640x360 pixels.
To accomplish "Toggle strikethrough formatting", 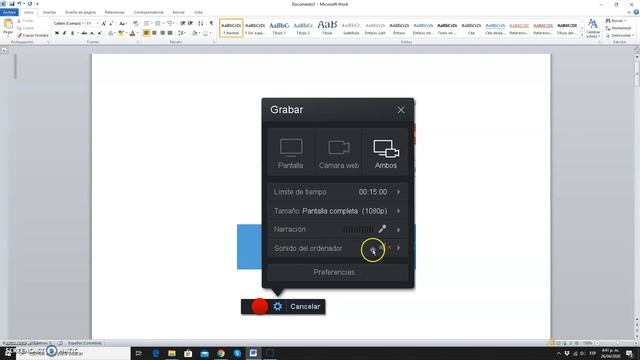I will [84, 33].
